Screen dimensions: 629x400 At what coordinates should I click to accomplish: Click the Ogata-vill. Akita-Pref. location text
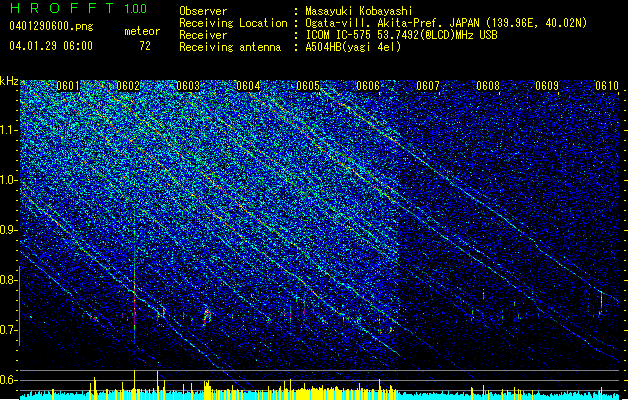(x=446, y=23)
